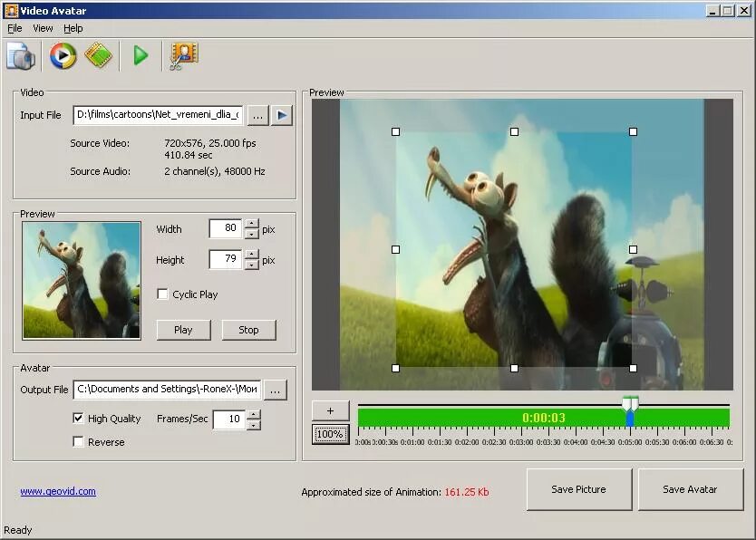Viewport: 756px width, 540px height.
Task: Click the left white selection handle on the timeline
Action: pos(626,404)
